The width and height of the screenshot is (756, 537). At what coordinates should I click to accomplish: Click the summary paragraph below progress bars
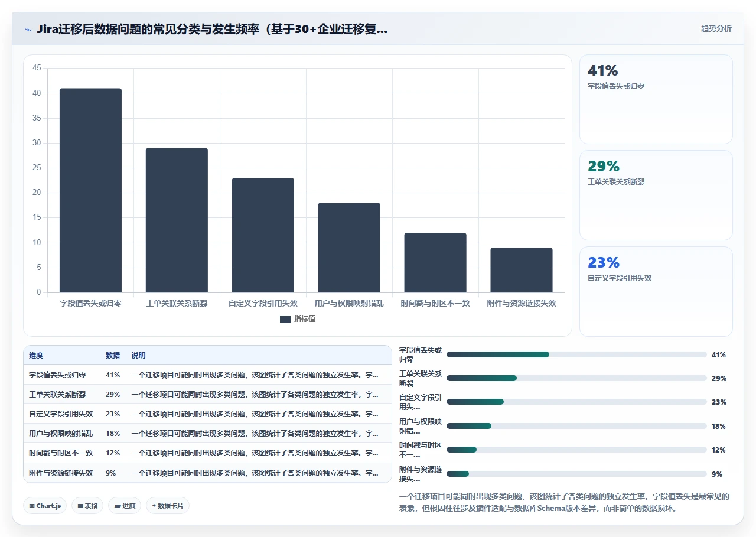pos(565,502)
